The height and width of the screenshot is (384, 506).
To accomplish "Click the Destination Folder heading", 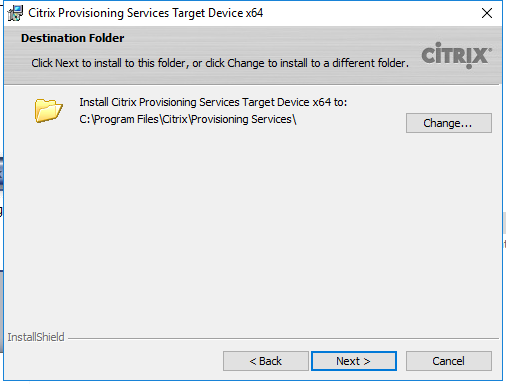I will (72, 38).
